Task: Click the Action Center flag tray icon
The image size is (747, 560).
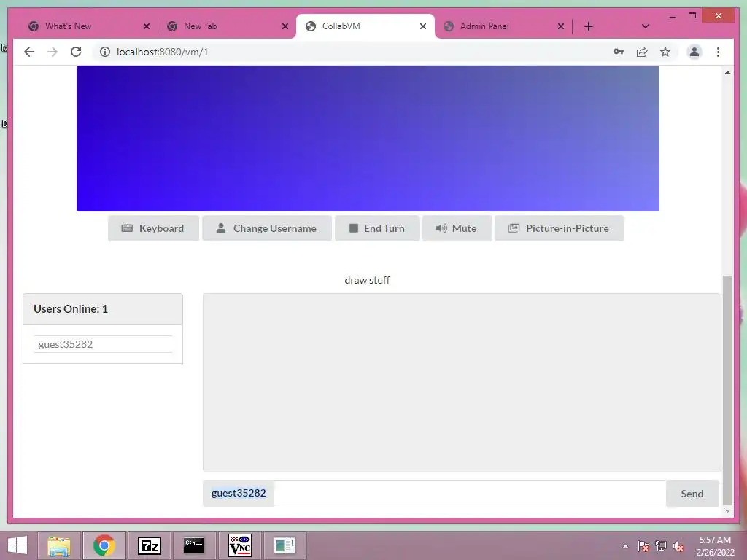Action: (643, 546)
